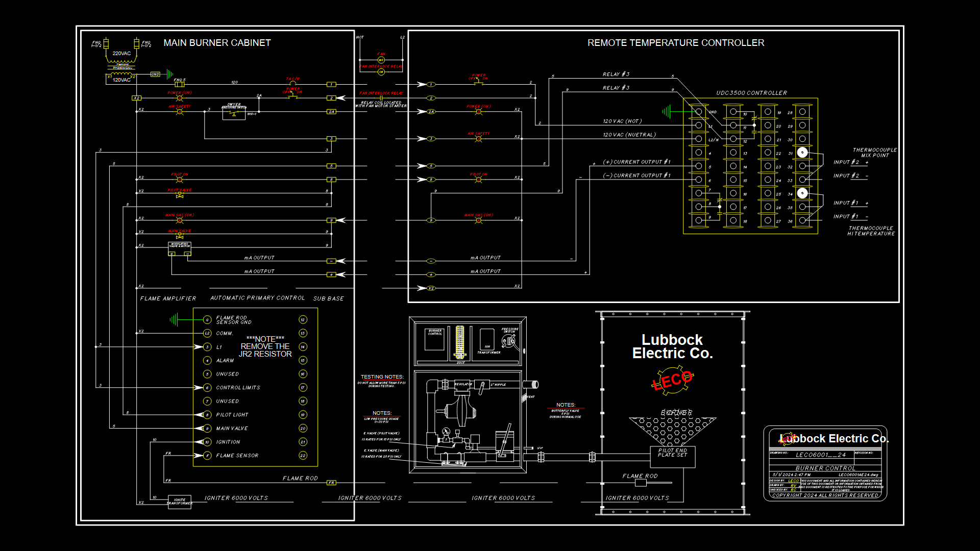Select green ground symbol left of UDC3500 controller
980x551 pixels.
coord(666,111)
